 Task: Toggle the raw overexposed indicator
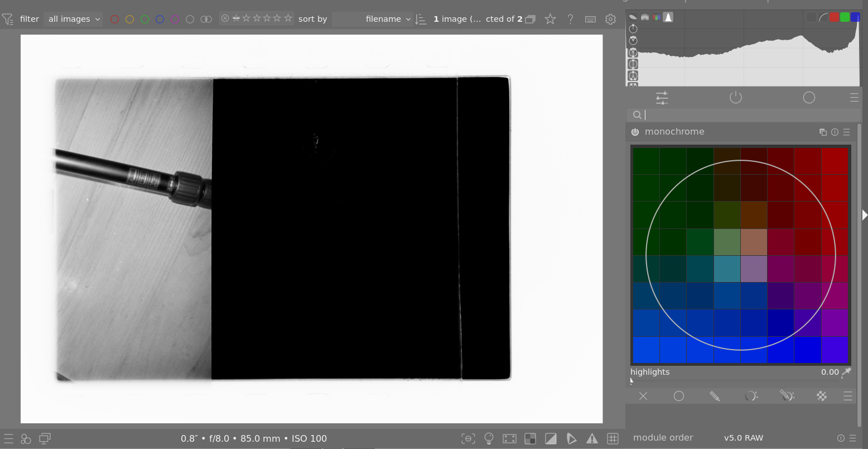[530, 438]
